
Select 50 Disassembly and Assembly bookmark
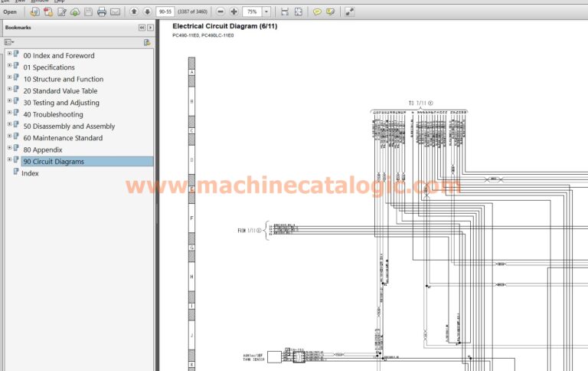69,126
